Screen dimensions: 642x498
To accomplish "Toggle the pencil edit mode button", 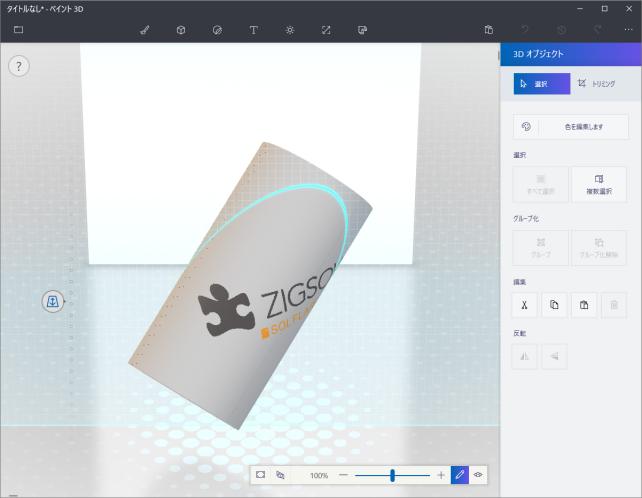I will point(459,475).
